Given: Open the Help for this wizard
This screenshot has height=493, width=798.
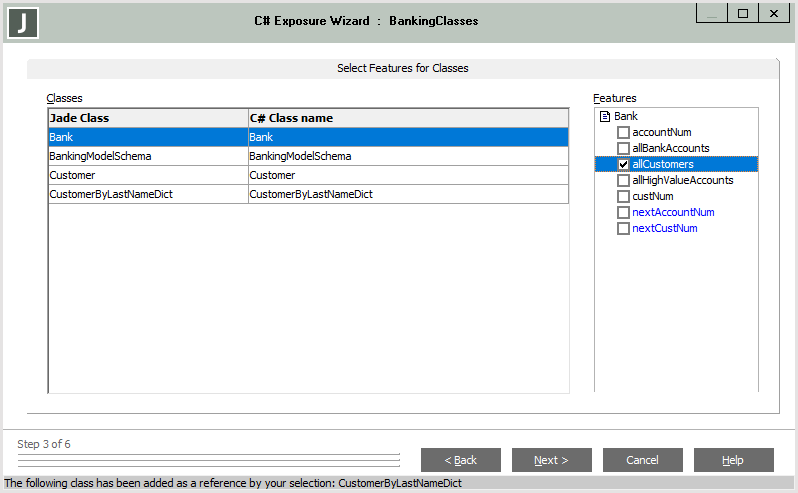Looking at the screenshot, I should (733, 460).
